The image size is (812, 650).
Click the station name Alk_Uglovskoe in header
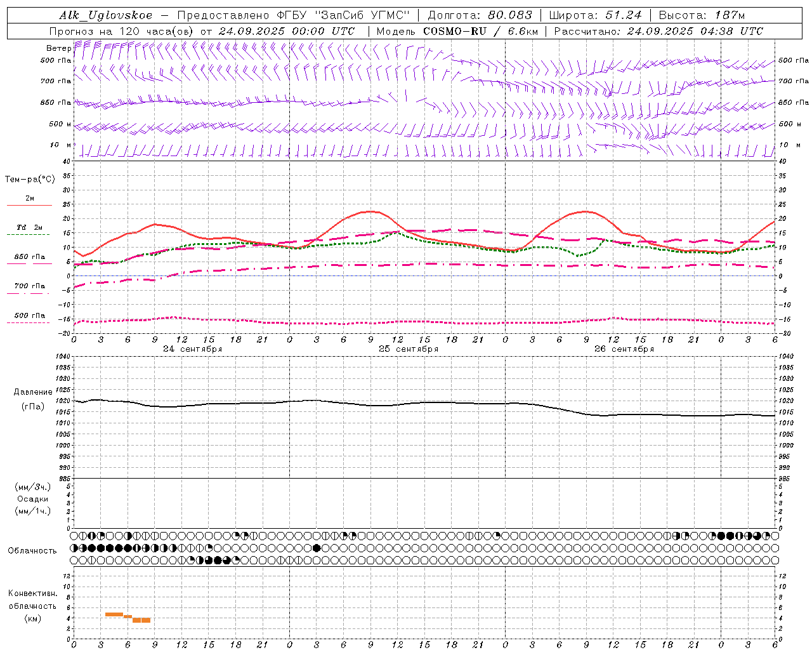[106, 15]
